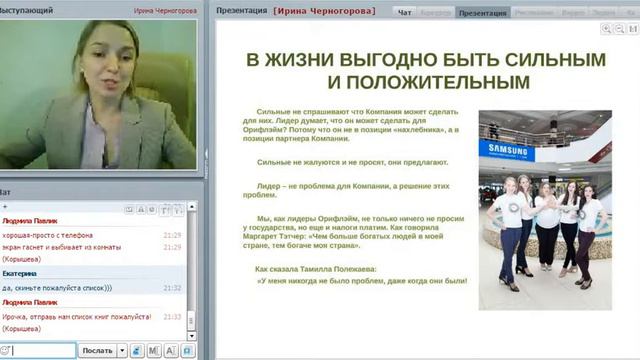This screenshot has width=640, height=360.
Task: Click message 'Ирочка, отправь нам список книг пожалуйста!'
Action: 77,317
